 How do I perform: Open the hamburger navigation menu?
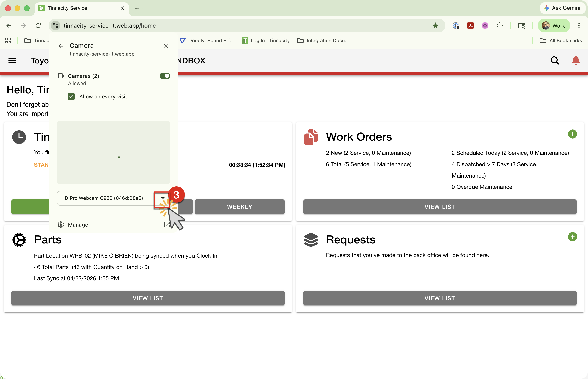(x=12, y=61)
